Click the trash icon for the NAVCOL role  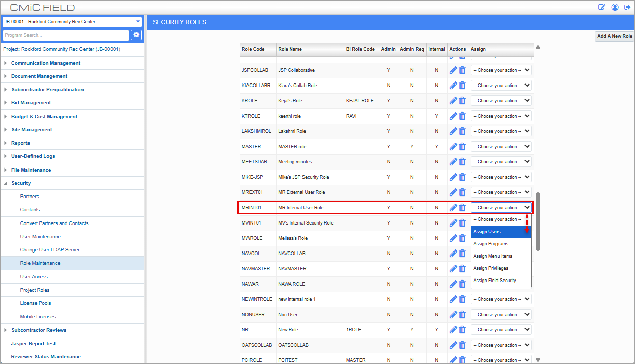pos(462,254)
